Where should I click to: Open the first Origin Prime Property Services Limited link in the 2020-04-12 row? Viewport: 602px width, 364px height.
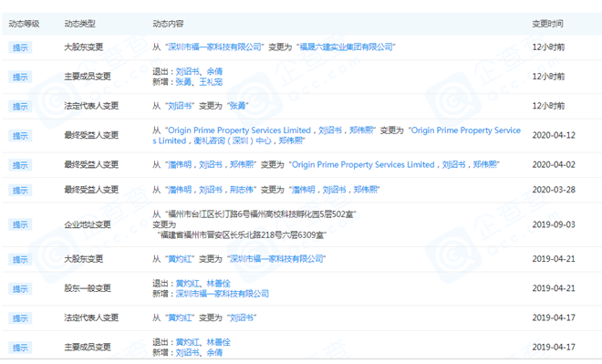[x=239, y=130]
